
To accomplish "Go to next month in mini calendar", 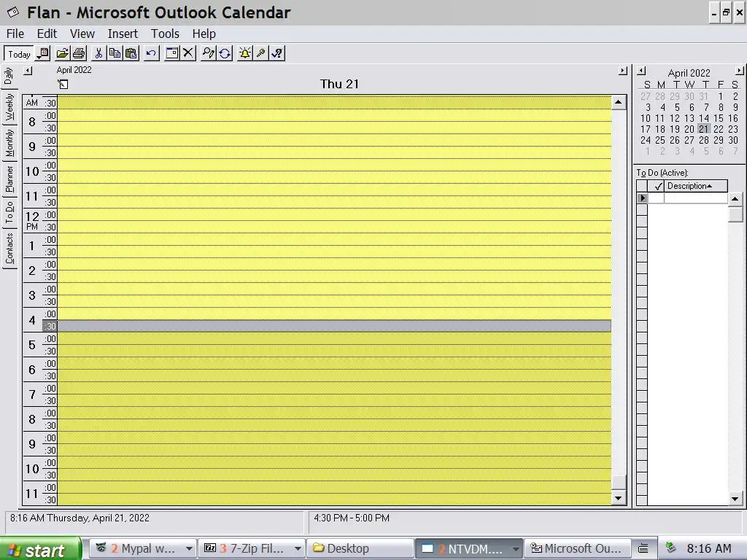I will point(740,71).
